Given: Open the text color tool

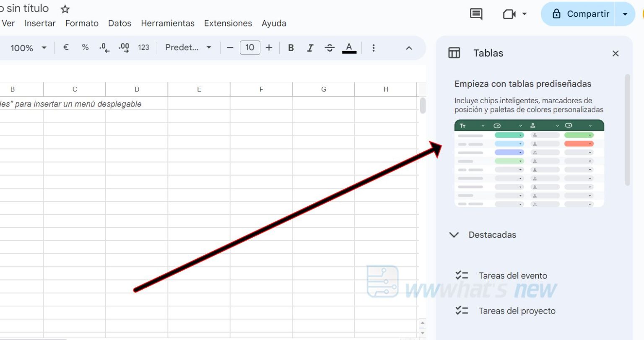Looking at the screenshot, I should pos(349,47).
